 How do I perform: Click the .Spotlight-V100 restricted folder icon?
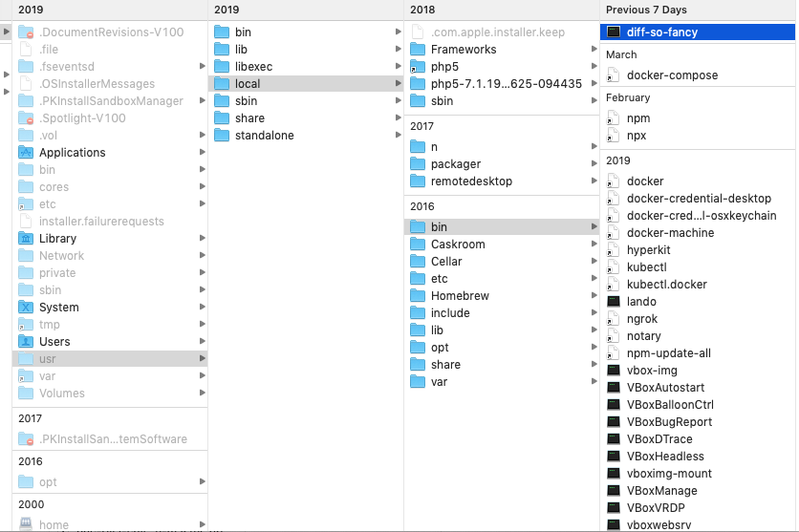pos(26,118)
